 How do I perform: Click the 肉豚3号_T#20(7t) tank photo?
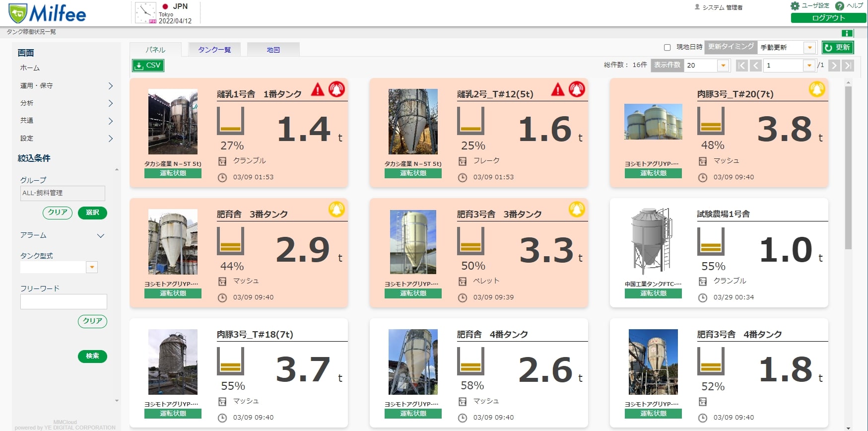(653, 122)
